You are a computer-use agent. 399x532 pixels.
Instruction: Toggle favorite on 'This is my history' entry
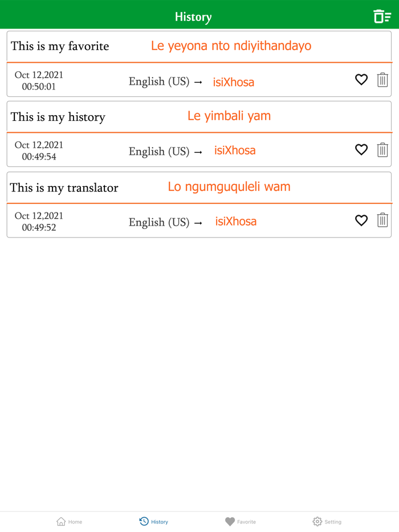[x=361, y=150]
